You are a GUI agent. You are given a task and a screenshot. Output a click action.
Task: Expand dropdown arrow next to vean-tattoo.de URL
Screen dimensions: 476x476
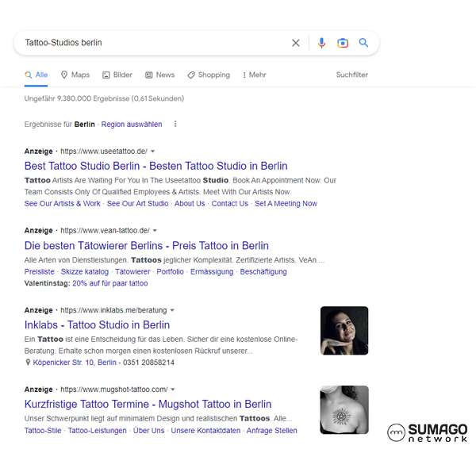click(155, 231)
